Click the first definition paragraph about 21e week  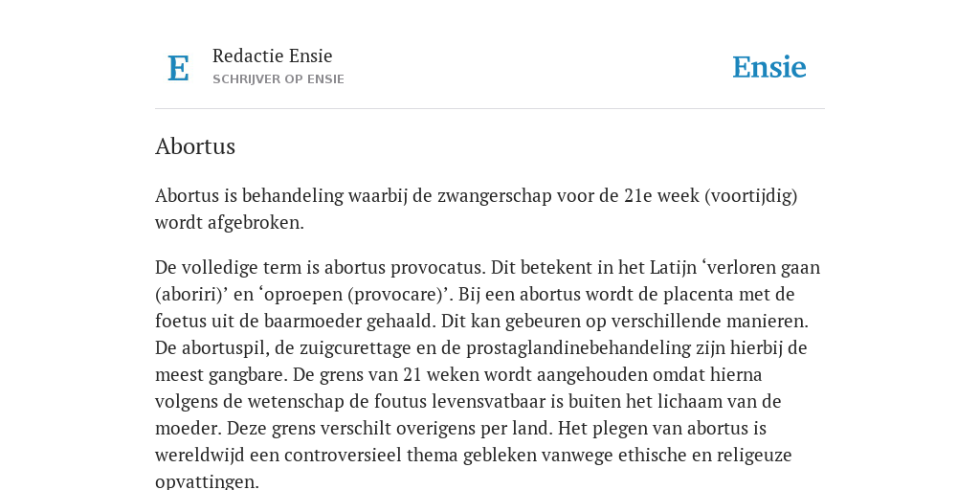(477, 209)
